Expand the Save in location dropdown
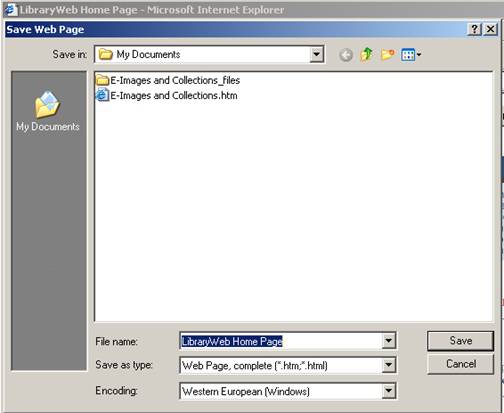This screenshot has height=413, width=504. click(x=316, y=54)
